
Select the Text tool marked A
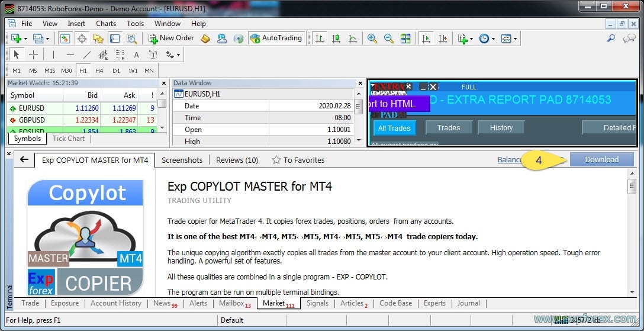pyautogui.click(x=136, y=54)
